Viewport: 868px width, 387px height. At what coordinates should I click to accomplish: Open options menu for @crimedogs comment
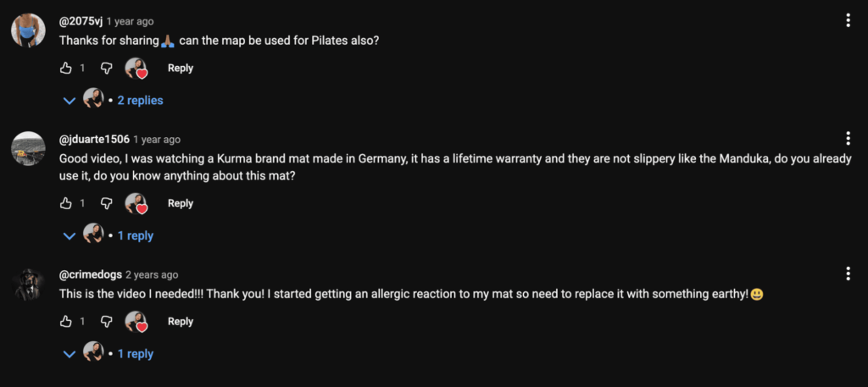coord(849,274)
